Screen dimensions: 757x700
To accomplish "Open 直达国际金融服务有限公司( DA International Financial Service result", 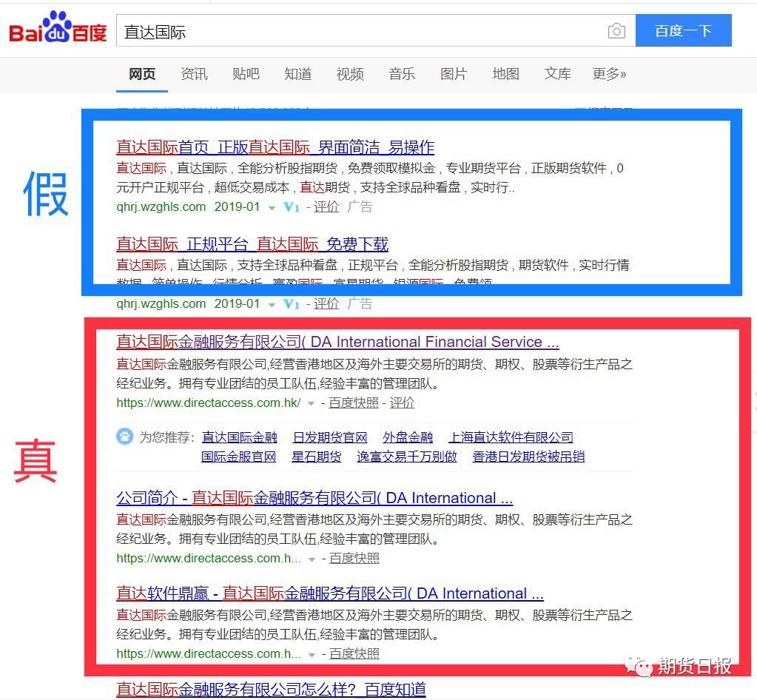I will (337, 342).
